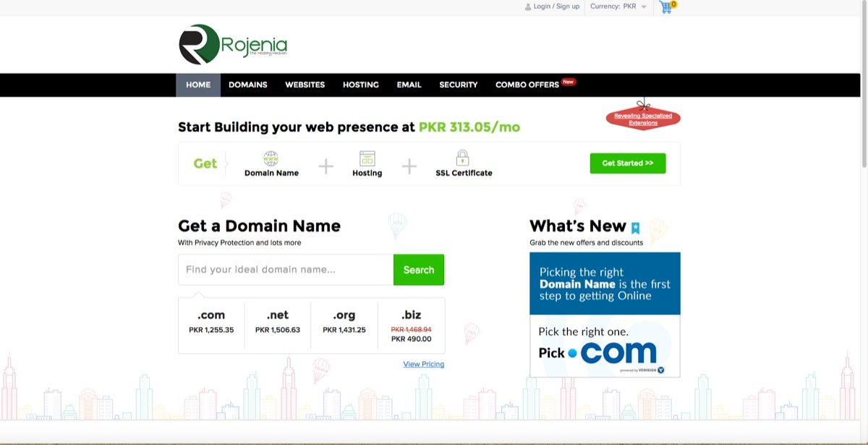Click the What's New heading
Image resolution: width=868 pixels, height=445 pixels.
point(578,226)
